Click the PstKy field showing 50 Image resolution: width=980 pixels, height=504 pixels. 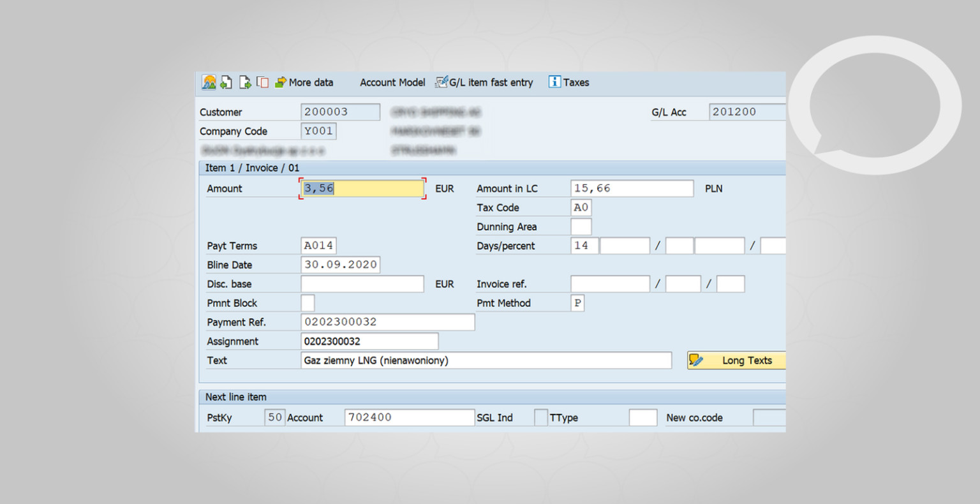(x=275, y=417)
